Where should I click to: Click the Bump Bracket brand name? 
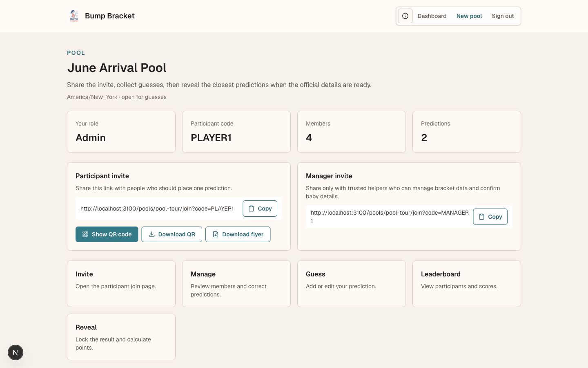coord(110,16)
